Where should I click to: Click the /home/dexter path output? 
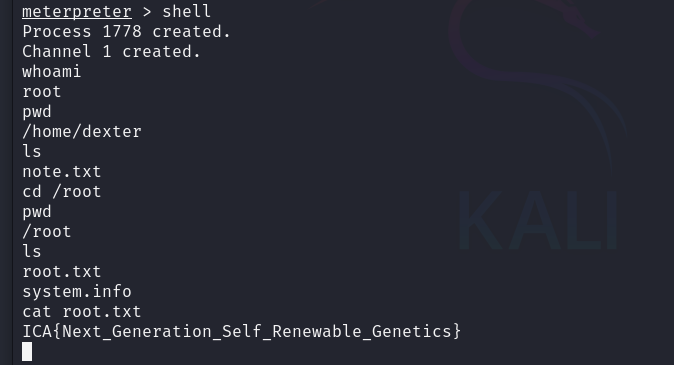[82, 132]
